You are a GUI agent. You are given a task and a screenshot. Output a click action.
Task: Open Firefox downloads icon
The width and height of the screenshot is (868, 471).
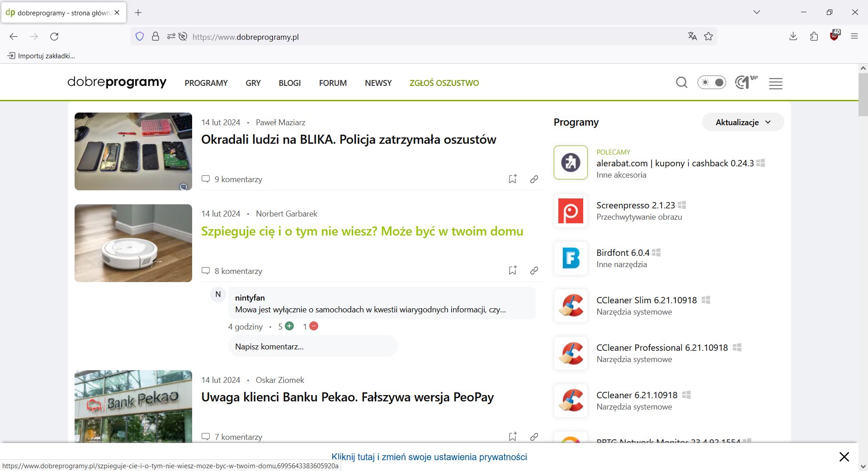tap(793, 36)
